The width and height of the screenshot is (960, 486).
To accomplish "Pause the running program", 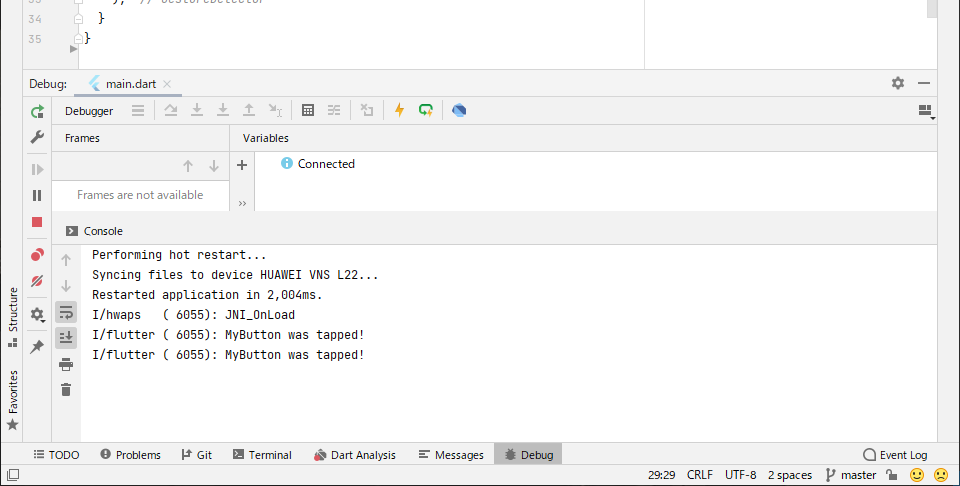I will [37, 195].
